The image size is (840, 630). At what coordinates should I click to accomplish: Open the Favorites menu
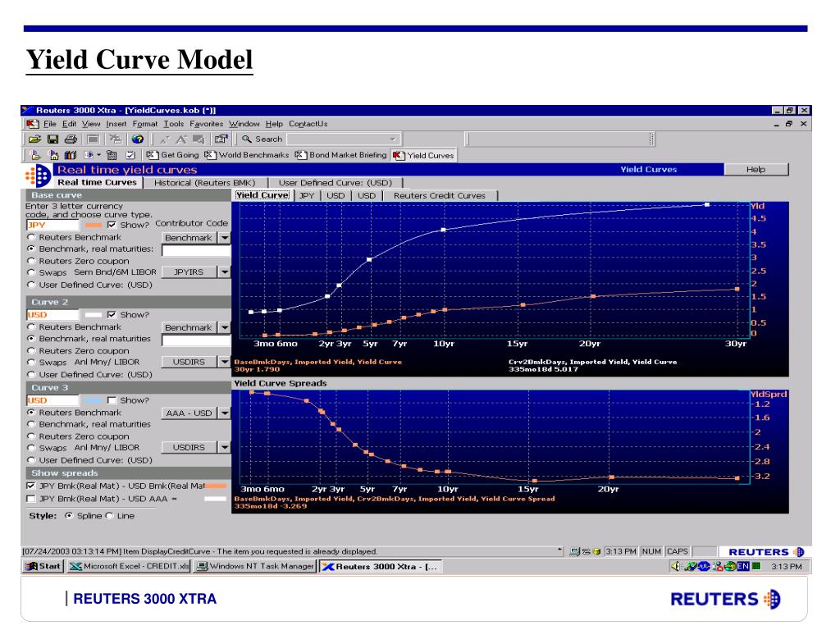[206, 124]
